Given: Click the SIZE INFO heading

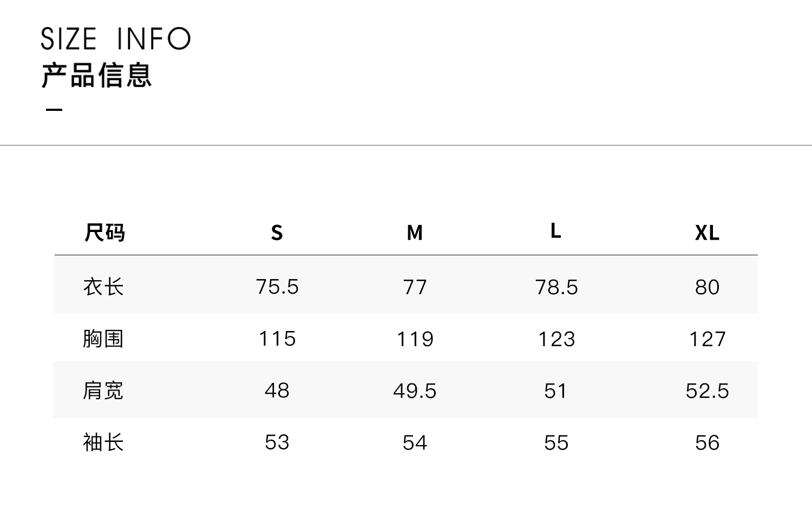Looking at the screenshot, I should click(115, 38).
